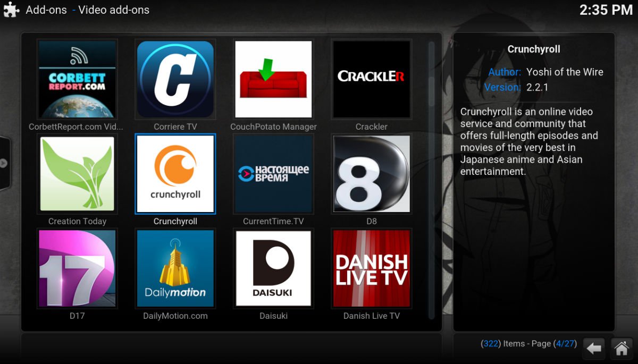Click the 'D17' label text
This screenshot has height=364, width=638.
pyautogui.click(x=78, y=316)
